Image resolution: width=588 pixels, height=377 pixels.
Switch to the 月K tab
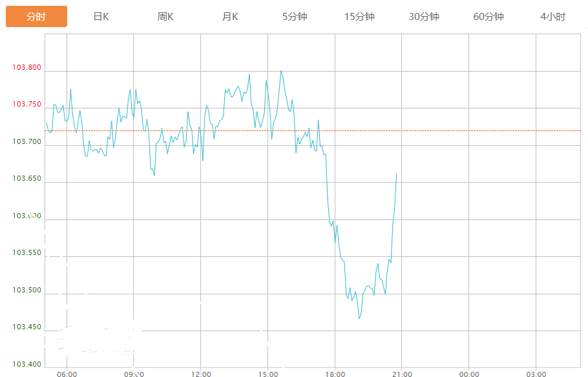click(x=230, y=17)
